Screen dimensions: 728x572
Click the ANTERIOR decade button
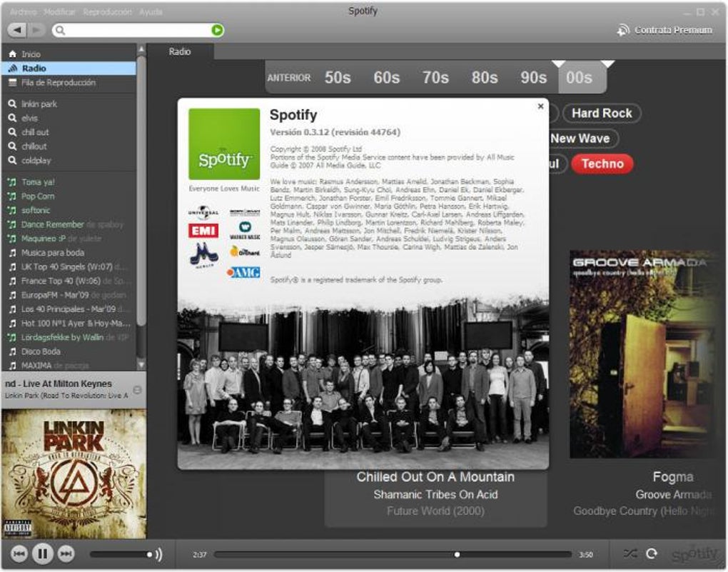click(x=289, y=78)
